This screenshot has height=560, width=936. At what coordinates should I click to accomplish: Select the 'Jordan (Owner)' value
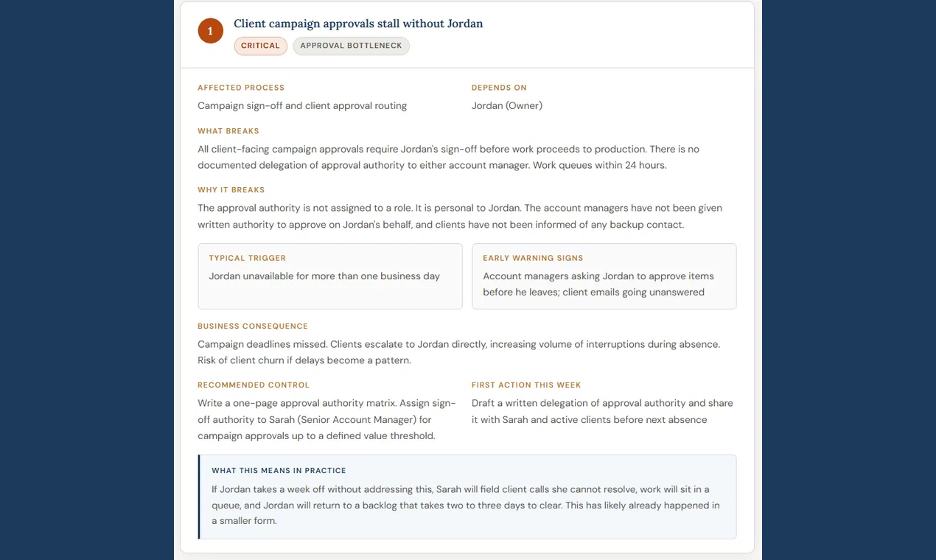[x=507, y=105]
